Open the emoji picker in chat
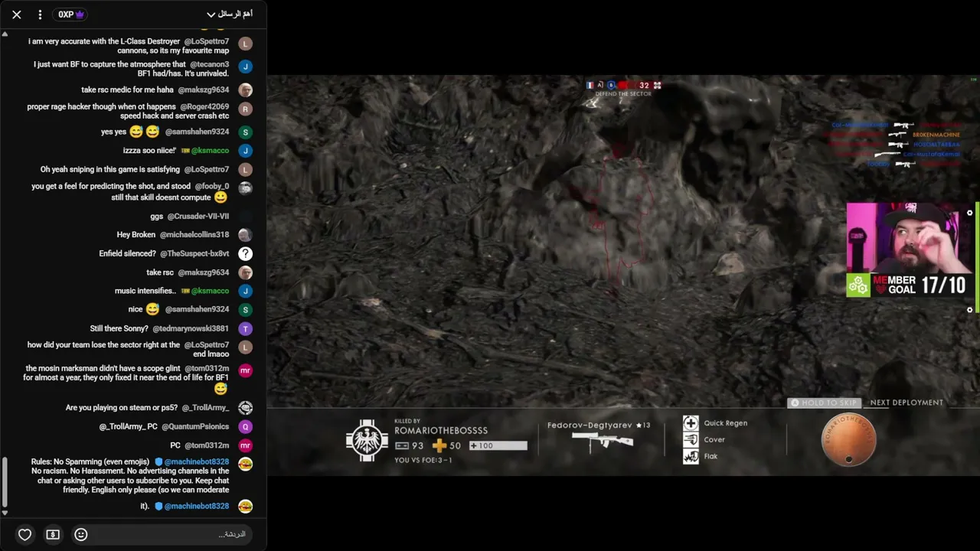Viewport: 980px width, 551px height. point(81,535)
